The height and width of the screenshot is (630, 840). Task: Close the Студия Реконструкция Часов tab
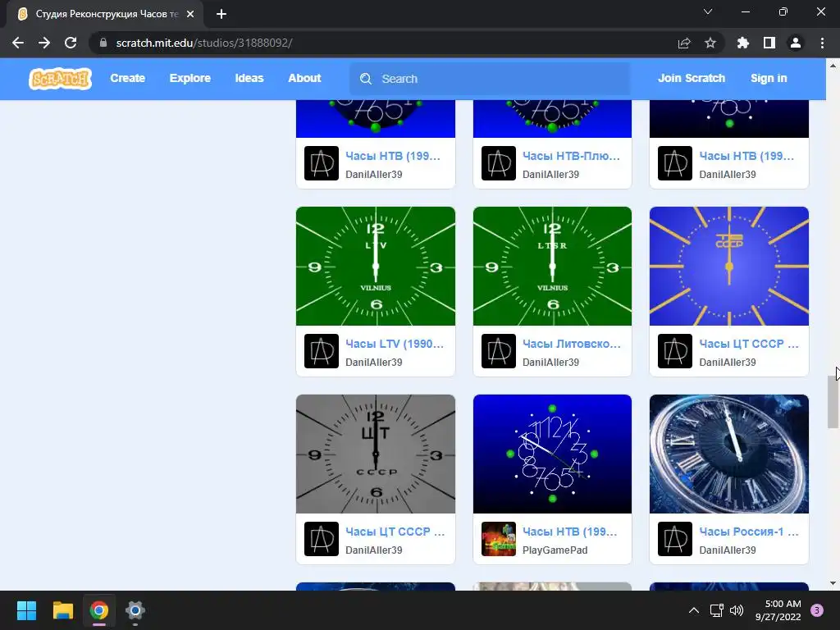tap(190, 14)
